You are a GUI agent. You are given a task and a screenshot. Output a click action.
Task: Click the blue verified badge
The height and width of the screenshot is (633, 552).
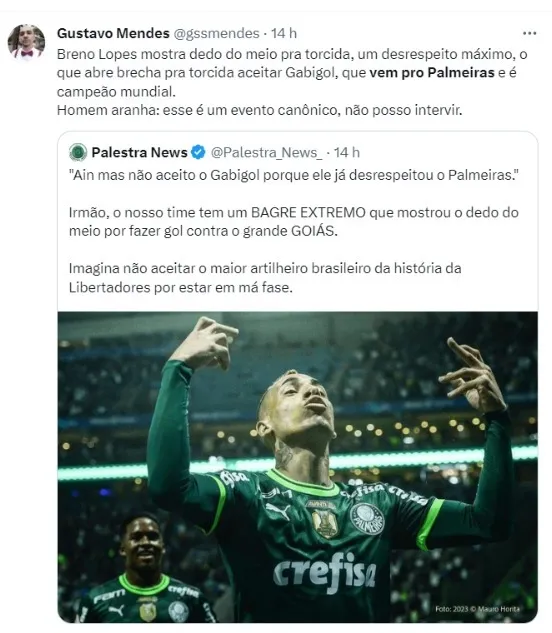[198, 152]
